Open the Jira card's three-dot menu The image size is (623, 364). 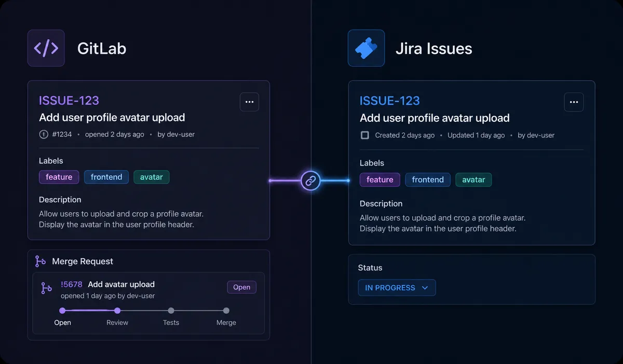[574, 102]
